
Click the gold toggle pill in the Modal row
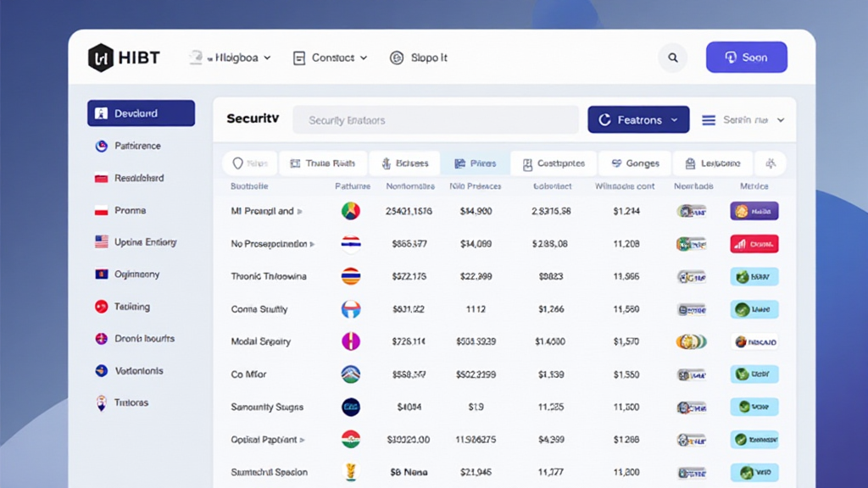[x=691, y=342]
